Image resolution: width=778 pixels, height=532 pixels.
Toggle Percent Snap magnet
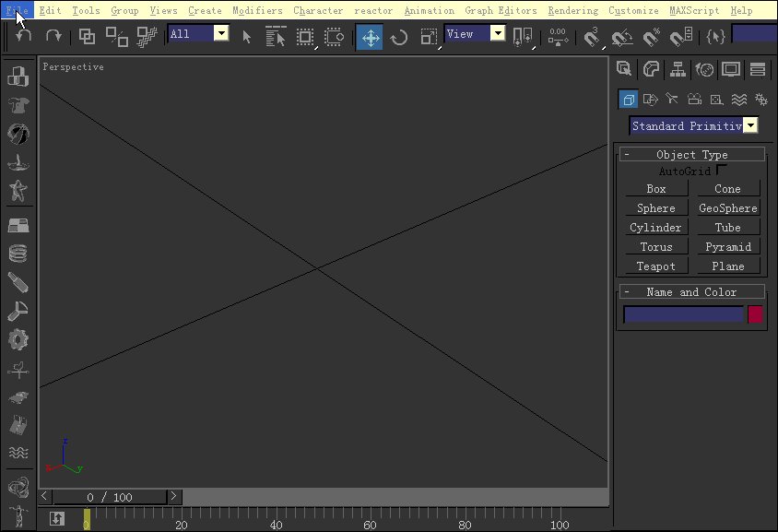pyautogui.click(x=652, y=37)
